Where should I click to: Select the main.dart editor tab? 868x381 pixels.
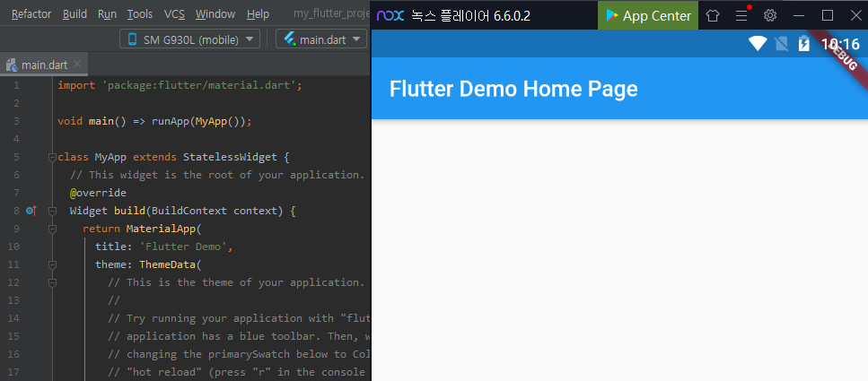[x=44, y=65]
